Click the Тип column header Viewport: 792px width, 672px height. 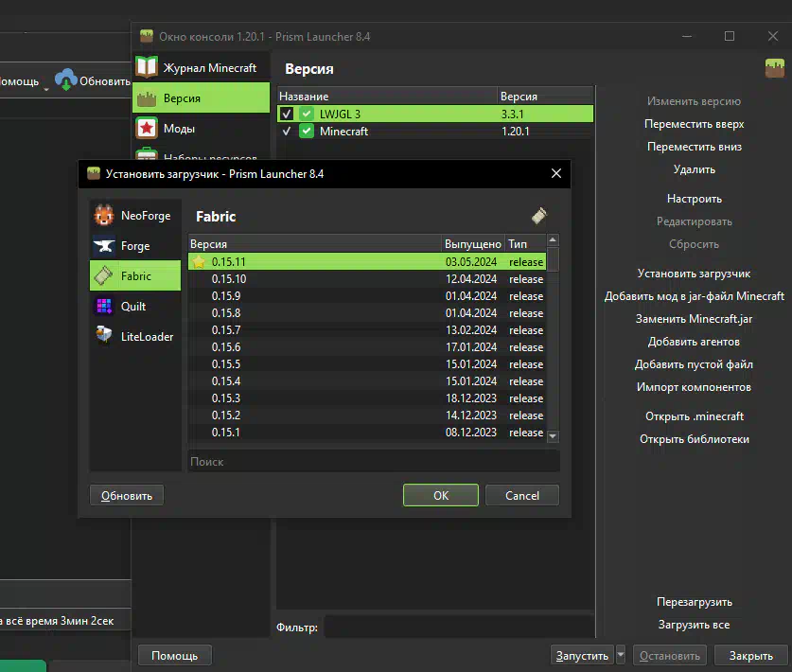coord(525,244)
